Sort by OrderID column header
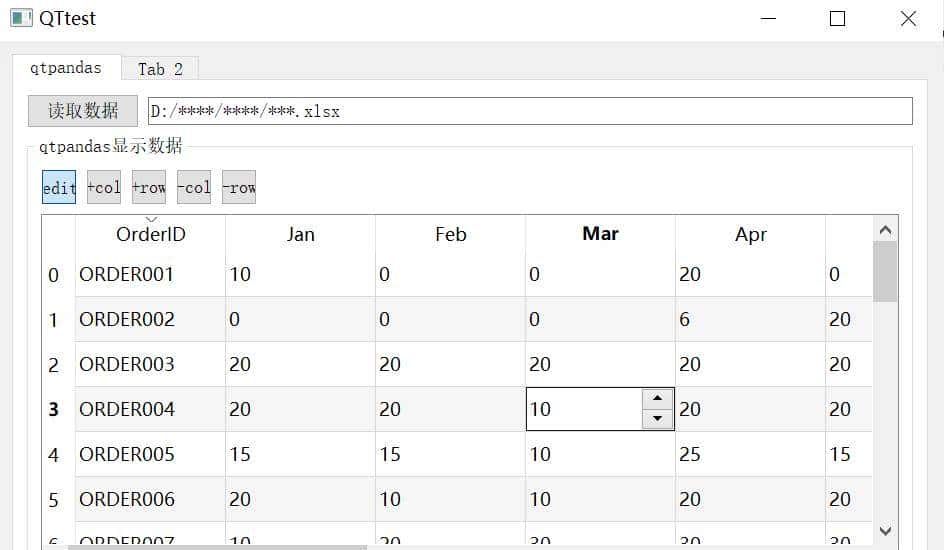Screen dimensions: 944x550 click(150, 235)
